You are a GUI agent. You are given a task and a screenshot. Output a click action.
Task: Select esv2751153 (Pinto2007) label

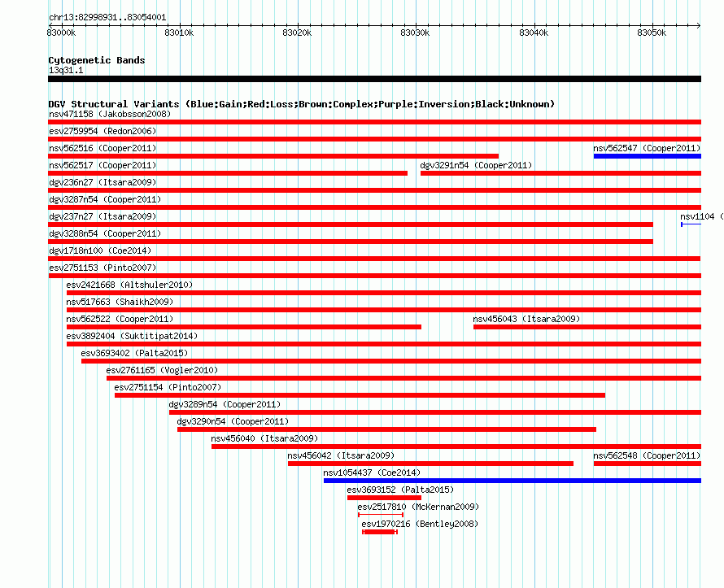pyautogui.click(x=102, y=268)
